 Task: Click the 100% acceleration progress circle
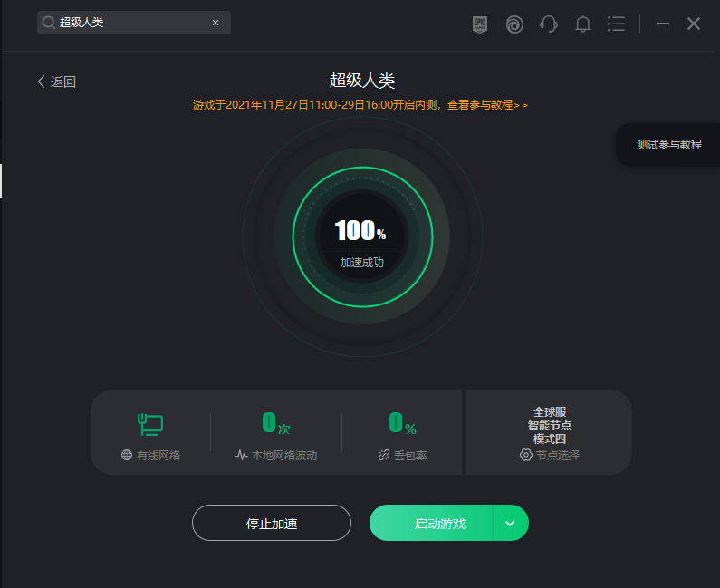(x=362, y=236)
